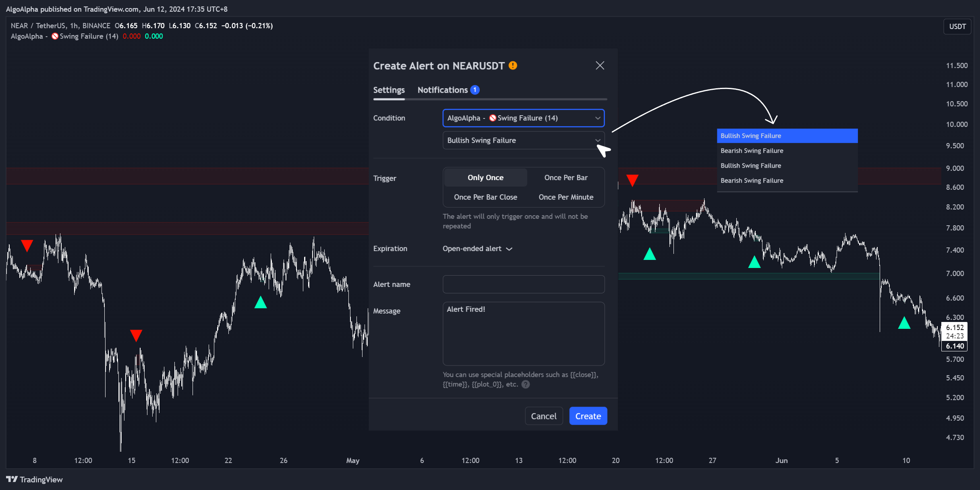Click into the Message text area
Viewport: 980px width, 490px height.
click(x=523, y=334)
